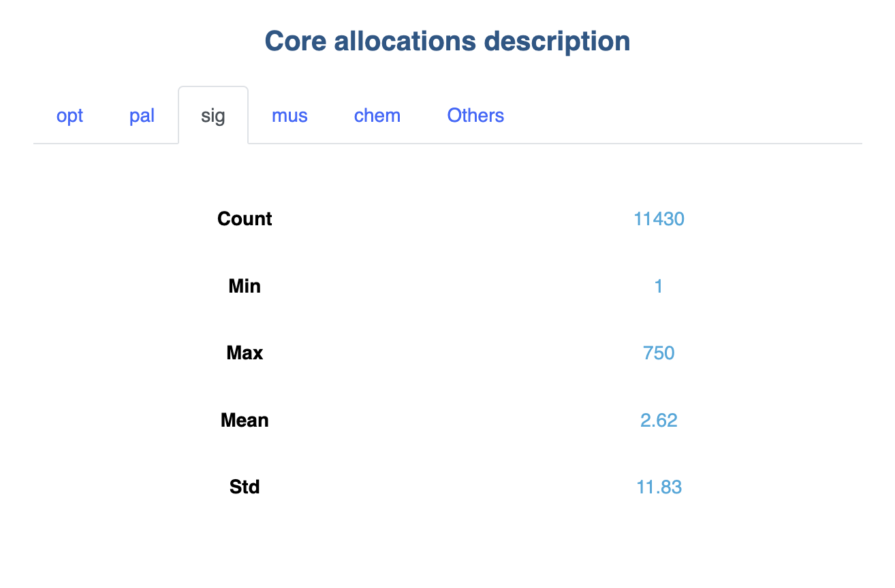Select the active sig tab
This screenshot has width=895, height=588.
213,116
